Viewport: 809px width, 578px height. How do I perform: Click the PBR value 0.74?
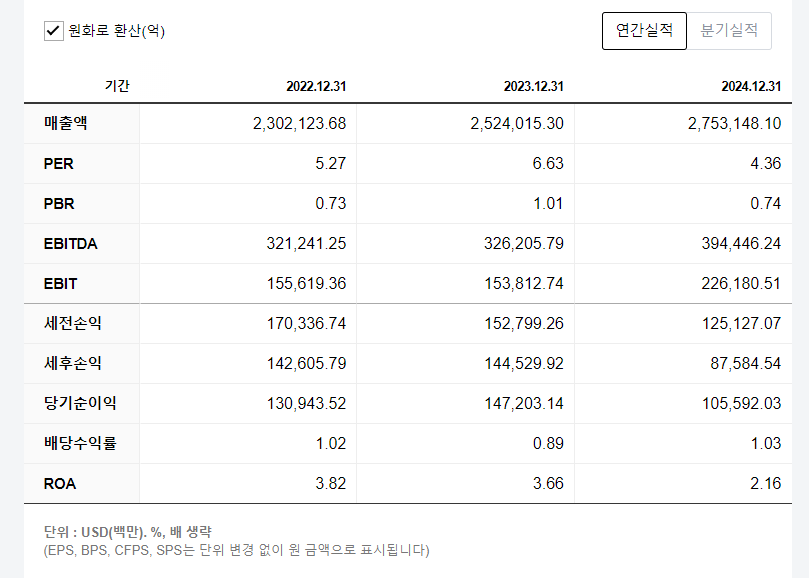click(766, 204)
